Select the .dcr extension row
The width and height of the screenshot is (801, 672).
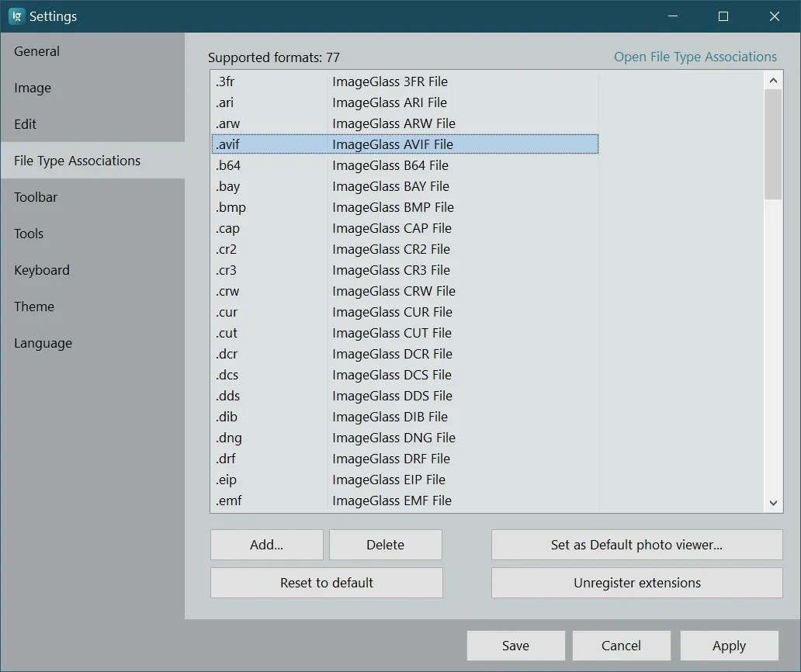coord(404,354)
